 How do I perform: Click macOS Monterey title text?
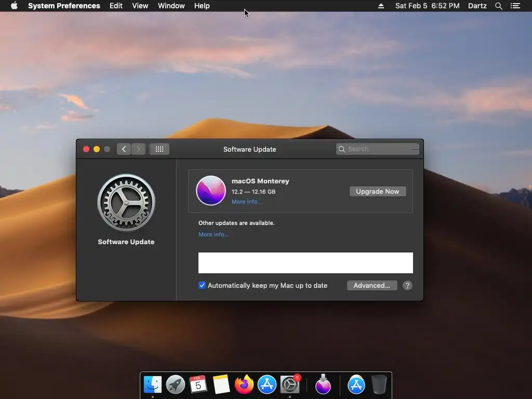260,181
